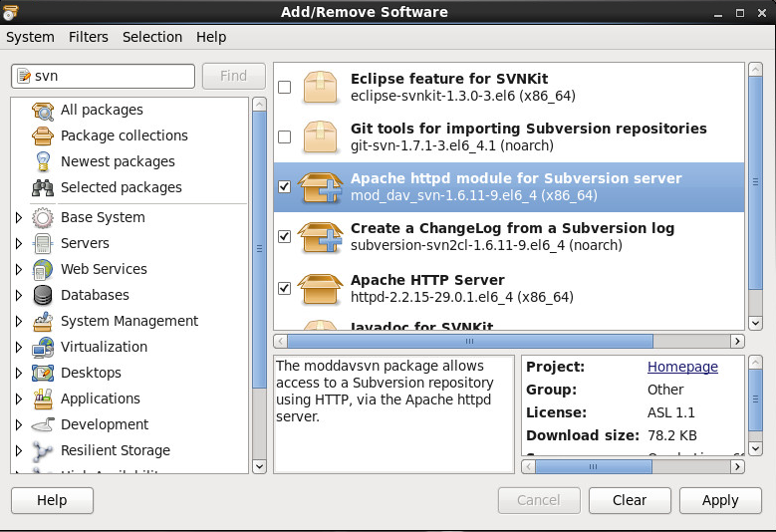
Task: Expand the Desktops group
Action: pyautogui.click(x=19, y=373)
